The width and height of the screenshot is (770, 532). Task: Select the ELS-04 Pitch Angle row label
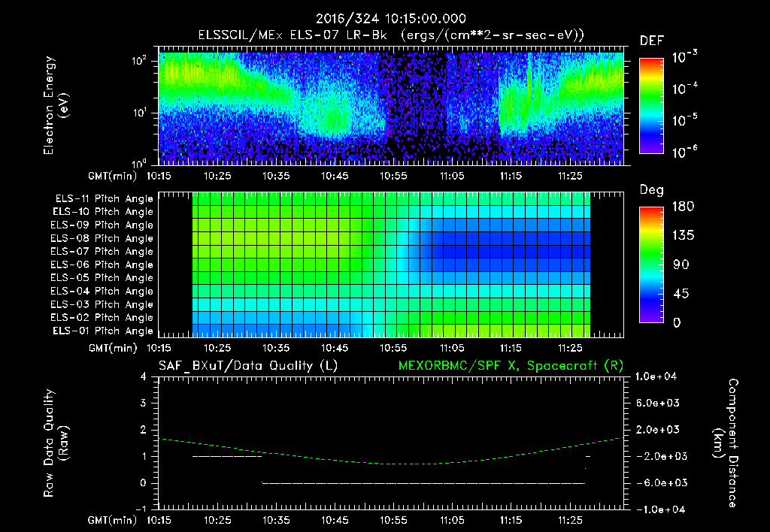pyautogui.click(x=102, y=291)
